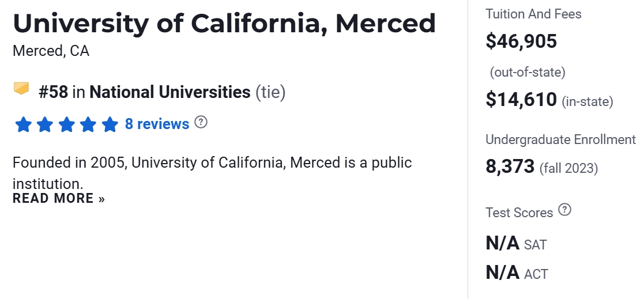Select the $14,610 in-state tuition figure
644x299 pixels.
tap(521, 100)
